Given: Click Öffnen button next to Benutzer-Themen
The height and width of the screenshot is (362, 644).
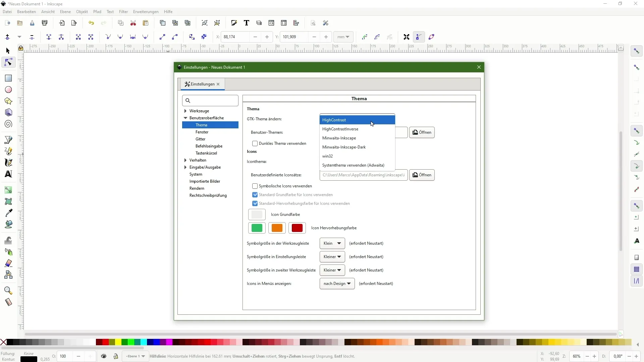Looking at the screenshot, I should pyautogui.click(x=422, y=132).
